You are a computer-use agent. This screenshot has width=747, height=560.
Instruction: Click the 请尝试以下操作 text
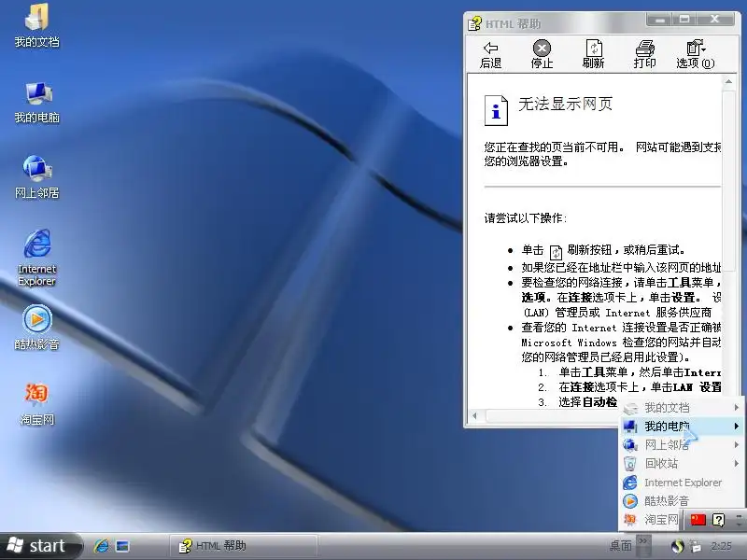pyautogui.click(x=526, y=218)
